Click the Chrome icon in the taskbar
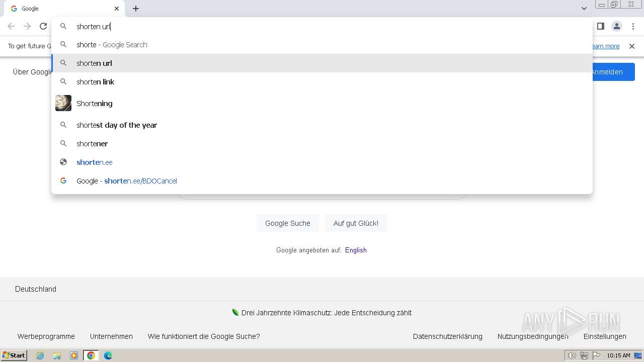Viewport: 644px width, 362px height. 91,355
